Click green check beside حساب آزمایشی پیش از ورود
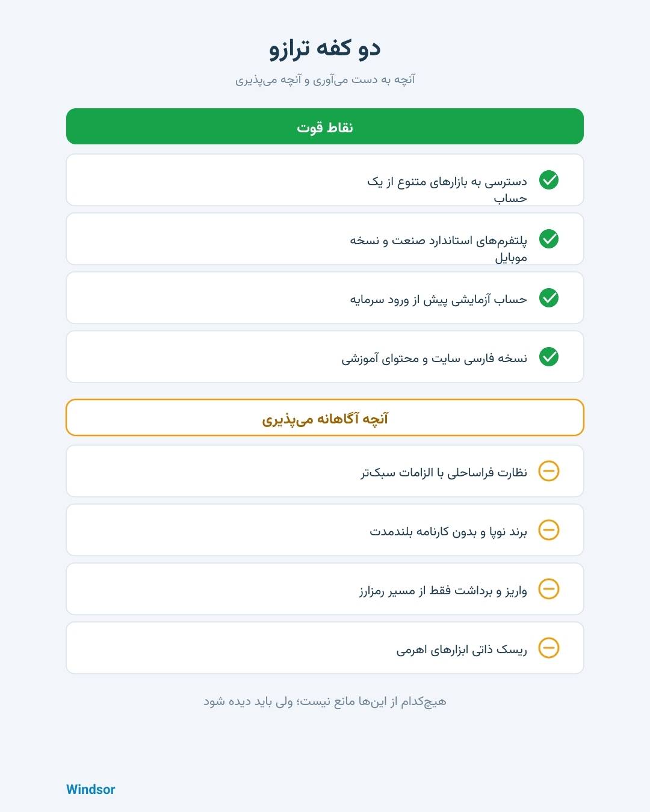Screen dimensions: 650x812 pyautogui.click(x=549, y=298)
